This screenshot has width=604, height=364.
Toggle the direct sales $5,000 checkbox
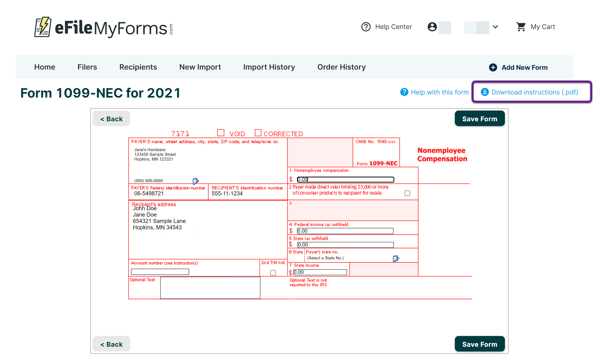point(407,193)
